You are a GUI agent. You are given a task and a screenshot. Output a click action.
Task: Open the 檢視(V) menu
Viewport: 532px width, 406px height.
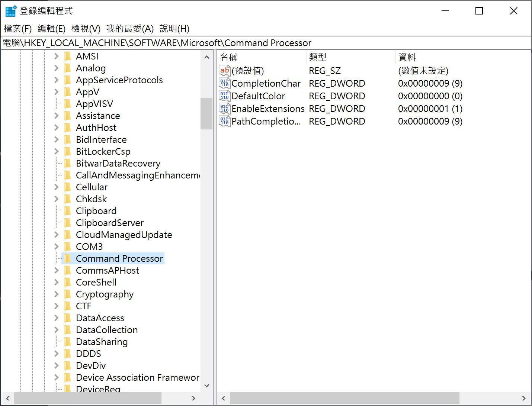(x=86, y=29)
